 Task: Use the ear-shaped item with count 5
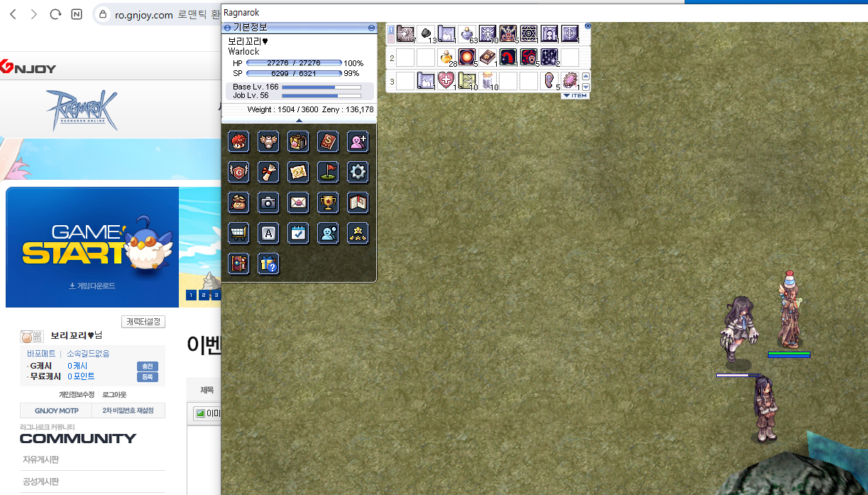pos(550,81)
